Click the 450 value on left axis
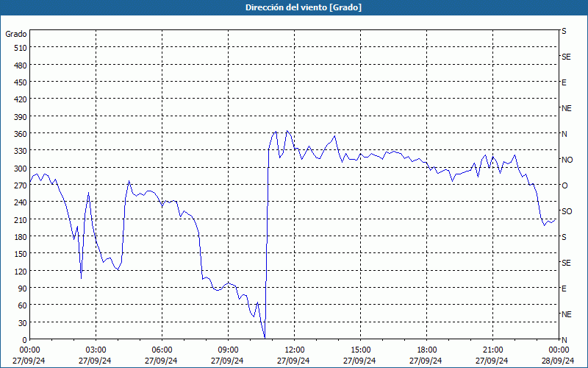This screenshot has height=368, width=588. click(x=21, y=82)
